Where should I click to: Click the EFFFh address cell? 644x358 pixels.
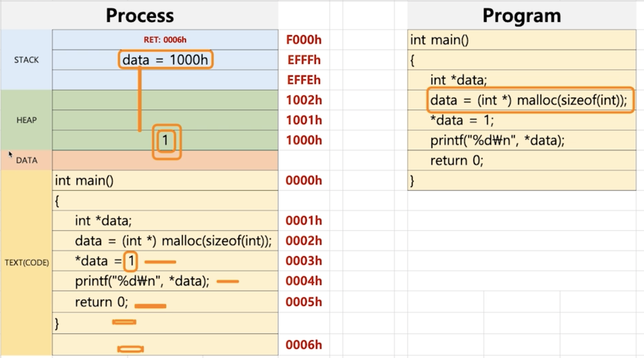304,60
